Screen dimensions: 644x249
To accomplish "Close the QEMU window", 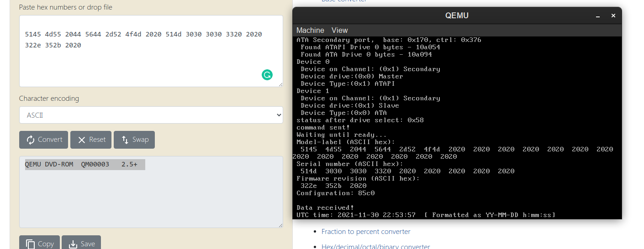I will click(x=613, y=16).
